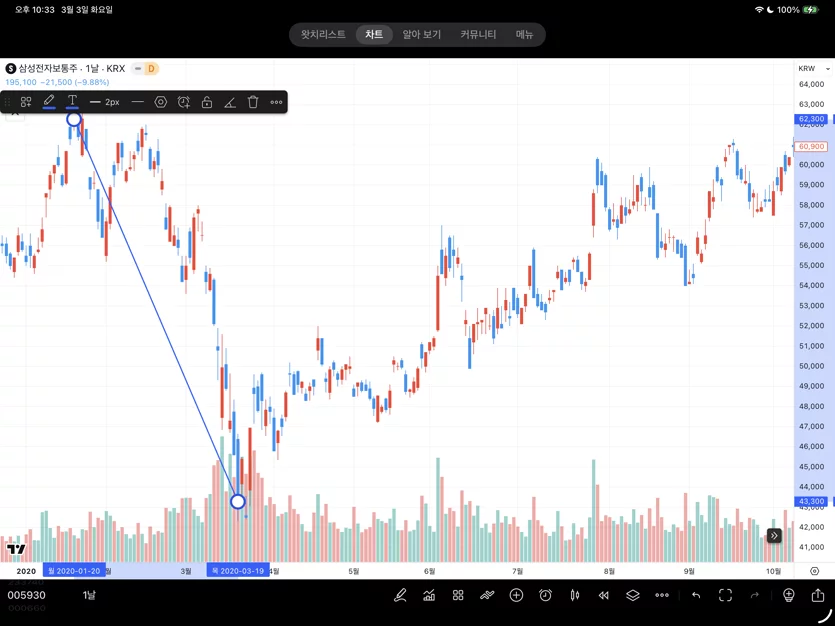Viewport: 835px width, 626px height.
Task: Open the 커뮤니티 tab
Action: (478, 35)
